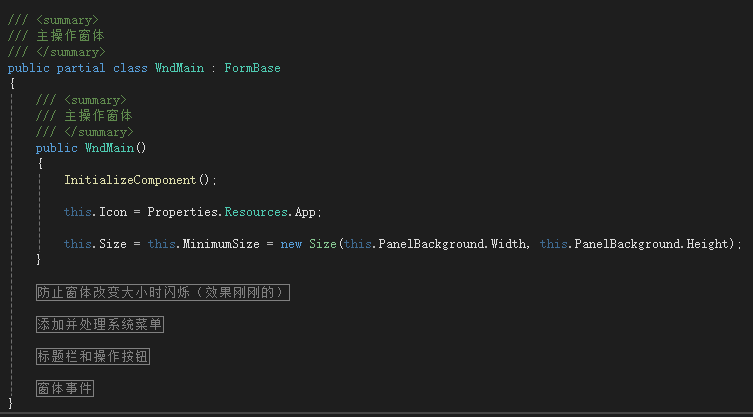Image resolution: width=753 pixels, height=417 pixels.
Task: Click the partial keyword
Action: pos(81,68)
